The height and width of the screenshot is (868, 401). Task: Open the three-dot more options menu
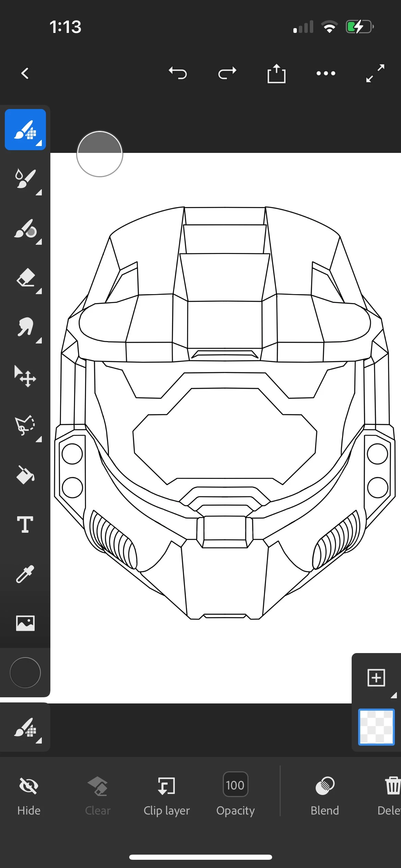coord(326,73)
